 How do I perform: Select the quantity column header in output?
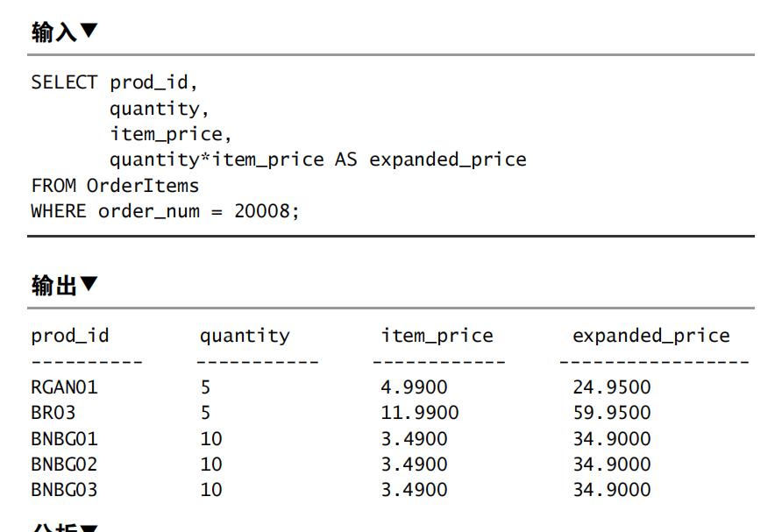245,336
